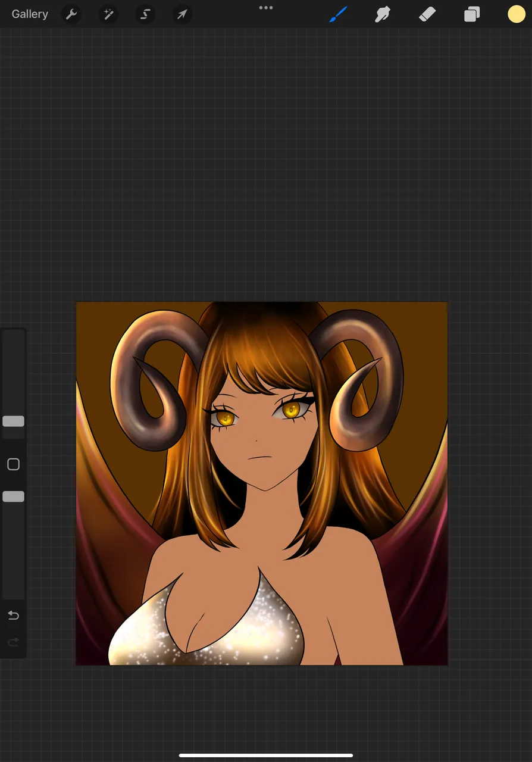Click the brush opacity slider handle
Image resolution: width=532 pixels, height=762 pixels.
(13, 496)
